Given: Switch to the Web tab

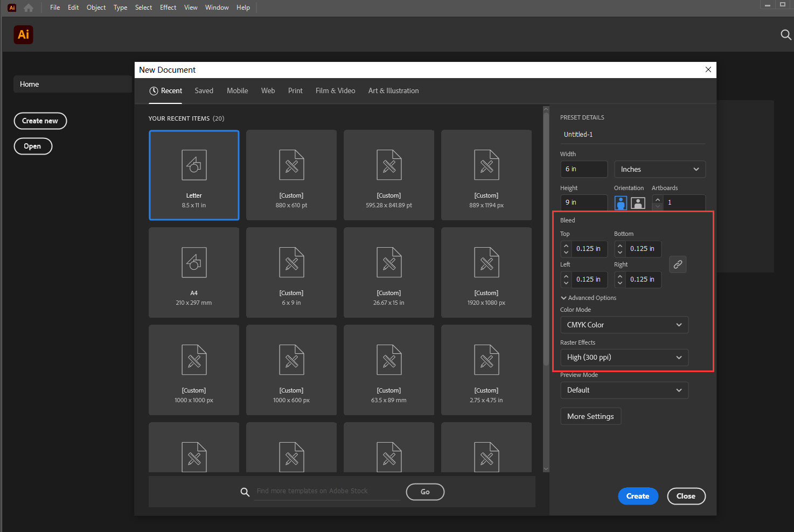Looking at the screenshot, I should pos(268,91).
